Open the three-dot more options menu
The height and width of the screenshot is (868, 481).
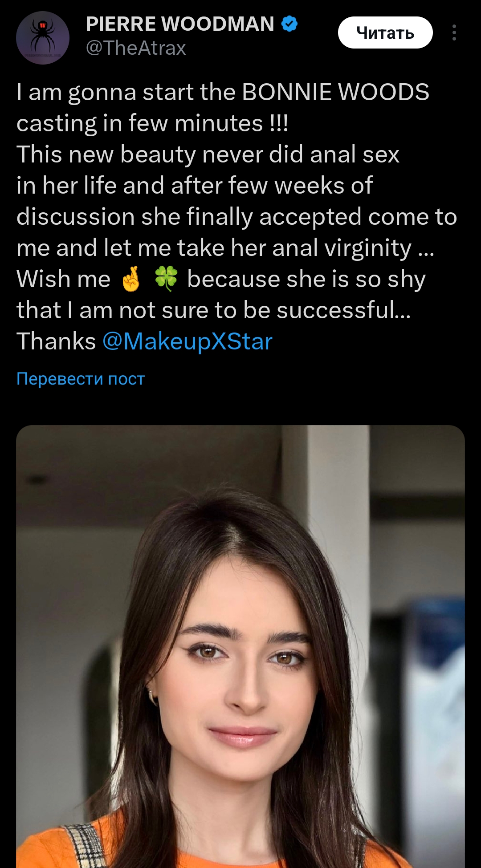(x=454, y=32)
